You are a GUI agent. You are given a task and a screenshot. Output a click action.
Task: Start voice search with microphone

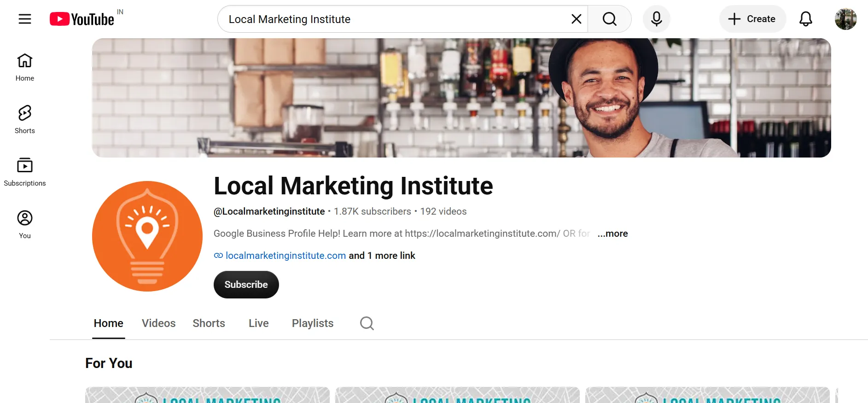pos(657,19)
